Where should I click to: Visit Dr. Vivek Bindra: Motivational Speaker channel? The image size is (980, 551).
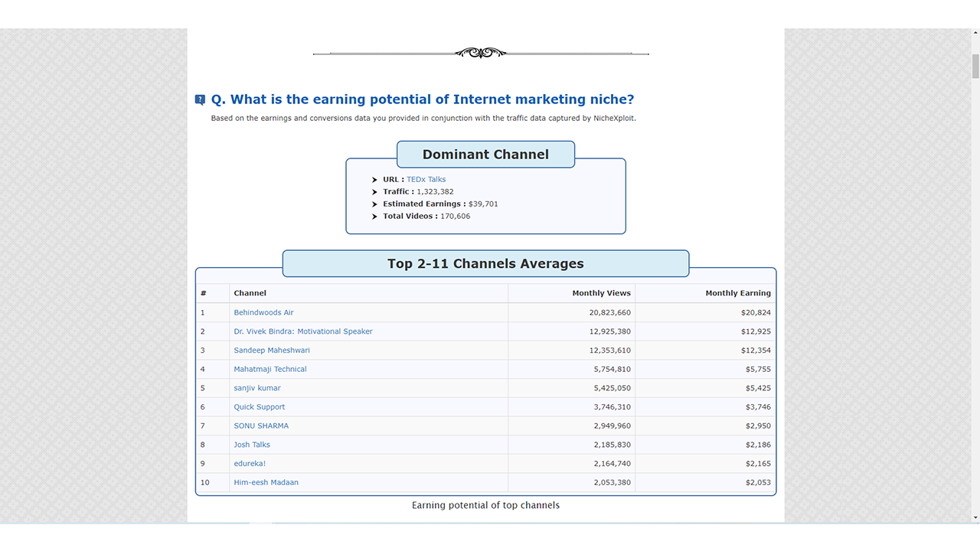coord(302,331)
